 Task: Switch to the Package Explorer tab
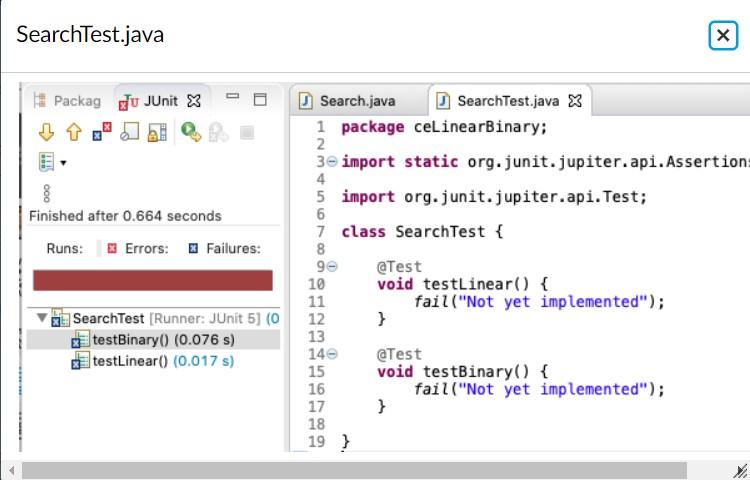point(67,101)
